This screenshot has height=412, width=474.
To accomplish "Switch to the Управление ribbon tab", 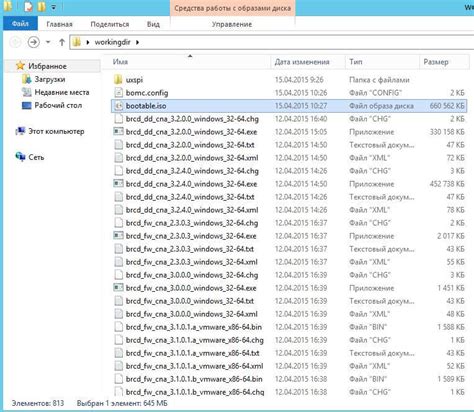I will 232,24.
